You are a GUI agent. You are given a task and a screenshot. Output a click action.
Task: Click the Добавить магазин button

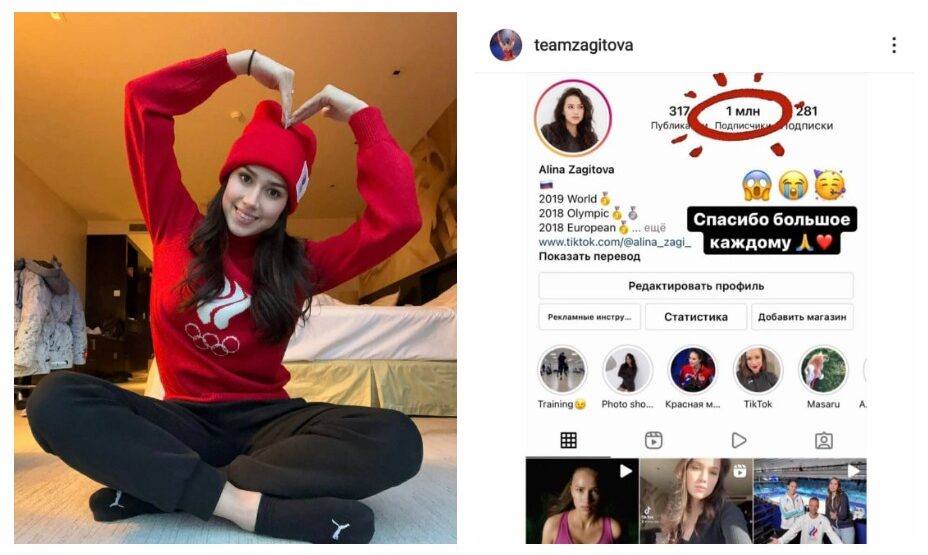[802, 317]
